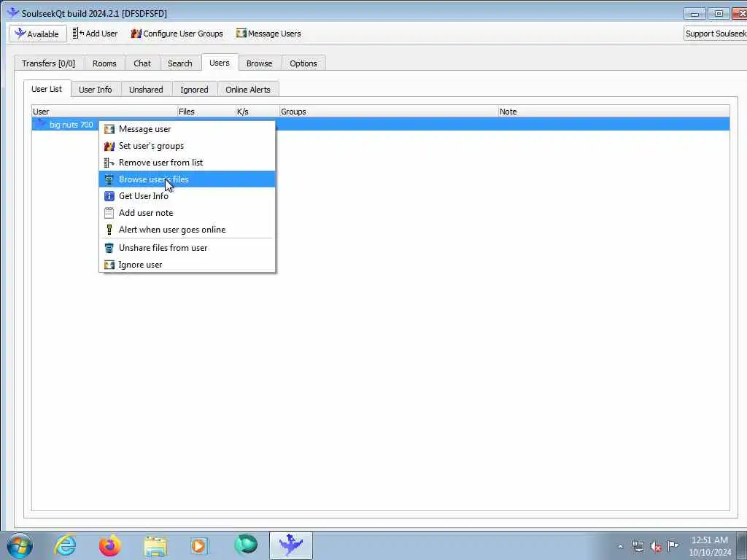The height and width of the screenshot is (560, 747).
Task: Click the Unshare files from user icon
Action: coord(109,248)
